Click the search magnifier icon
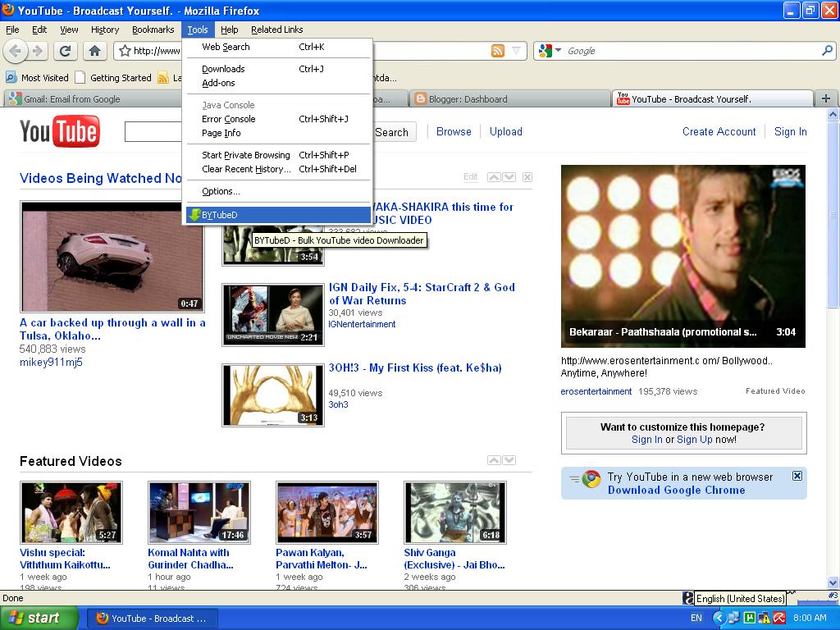The height and width of the screenshot is (630, 840). pyautogui.click(x=827, y=51)
